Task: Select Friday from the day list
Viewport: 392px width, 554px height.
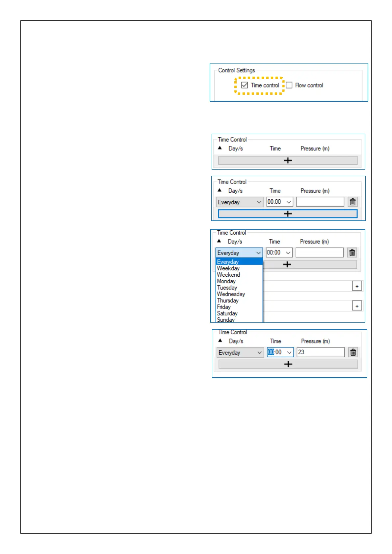Action: click(239, 307)
